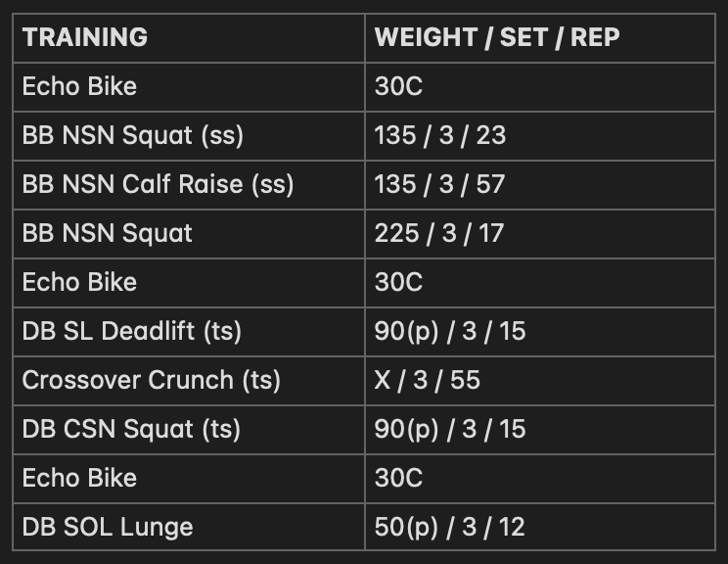The height and width of the screenshot is (564, 728).
Task: Select the first Echo Bike cell
Action: click(x=189, y=87)
